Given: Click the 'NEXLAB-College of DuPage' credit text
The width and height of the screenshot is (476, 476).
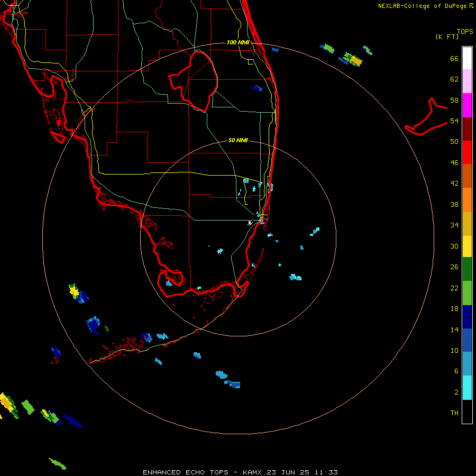Looking at the screenshot, I should click(x=422, y=6).
